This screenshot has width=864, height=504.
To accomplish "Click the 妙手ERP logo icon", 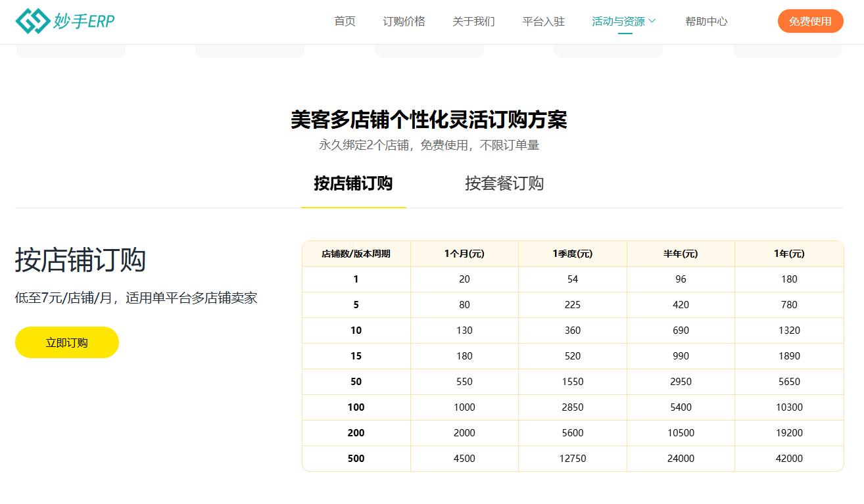I will tap(32, 21).
